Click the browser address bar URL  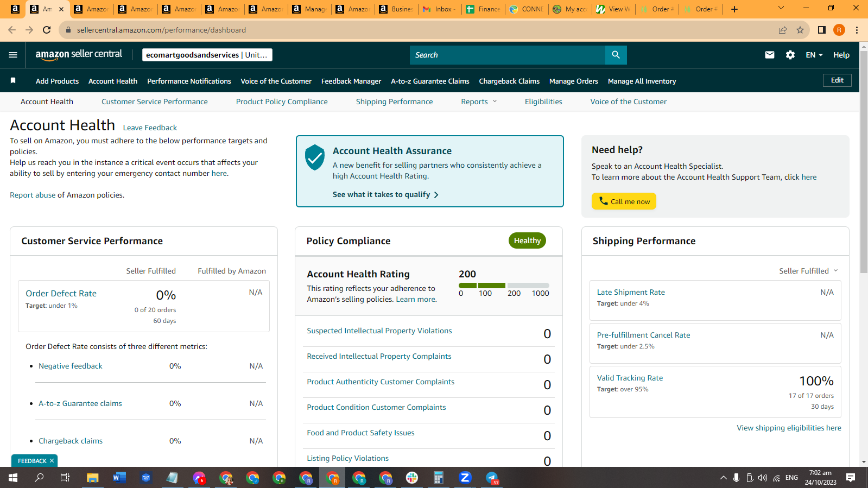click(161, 30)
